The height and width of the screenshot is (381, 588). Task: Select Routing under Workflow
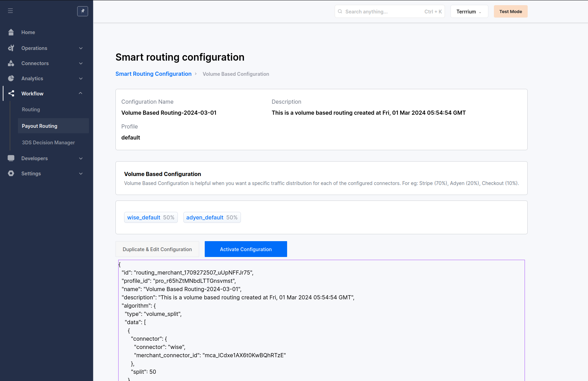pos(31,109)
